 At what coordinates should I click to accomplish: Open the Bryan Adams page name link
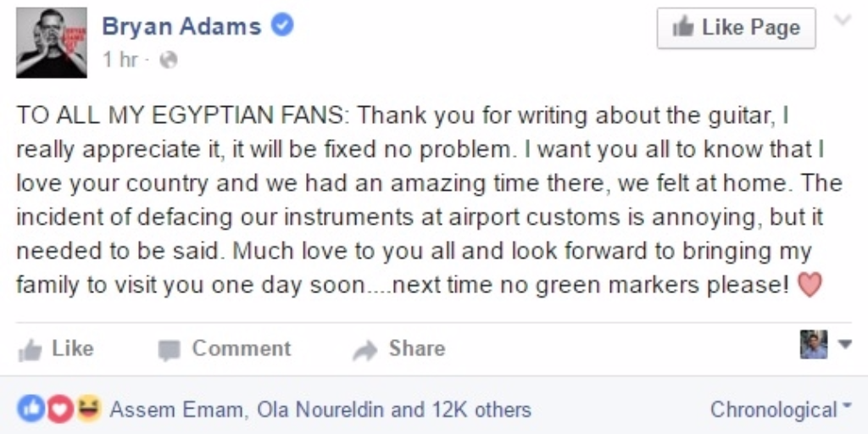pos(181,26)
